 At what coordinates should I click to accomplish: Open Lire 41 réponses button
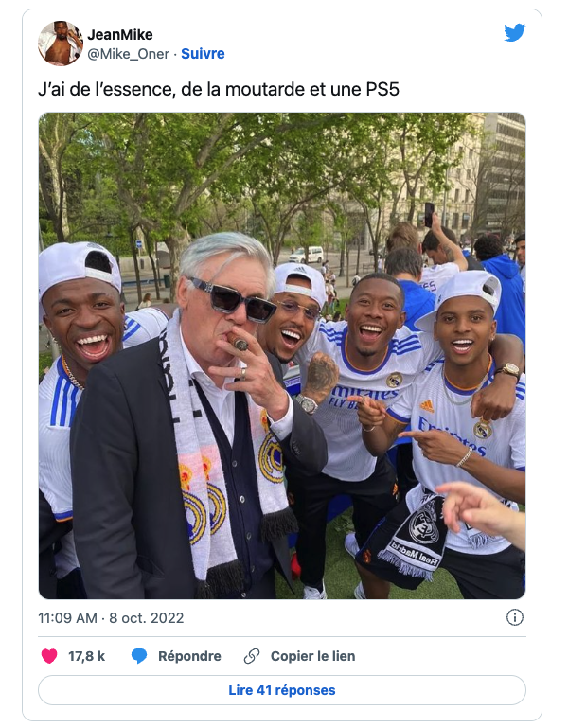click(x=282, y=690)
